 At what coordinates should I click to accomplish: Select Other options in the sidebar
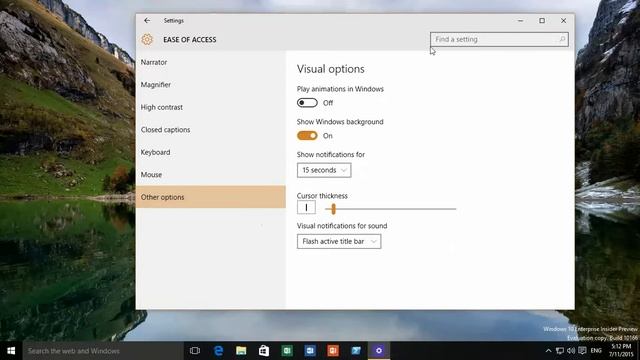211,197
